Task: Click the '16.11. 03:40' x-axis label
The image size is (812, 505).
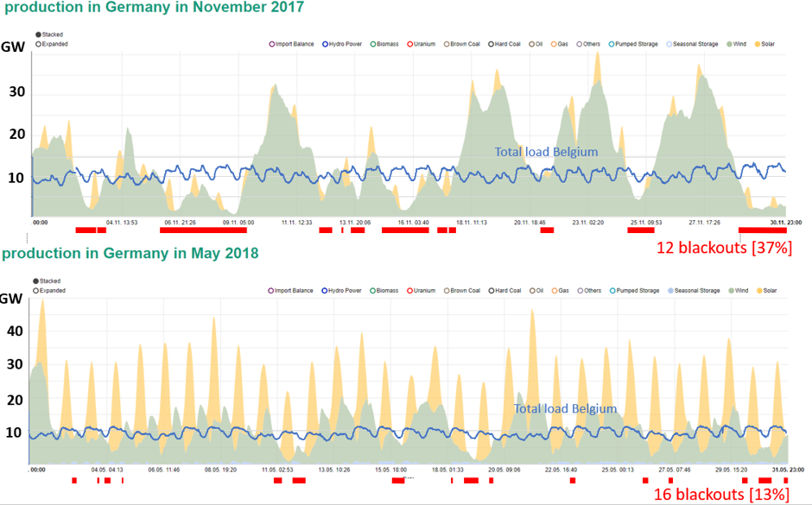Action: (x=413, y=223)
